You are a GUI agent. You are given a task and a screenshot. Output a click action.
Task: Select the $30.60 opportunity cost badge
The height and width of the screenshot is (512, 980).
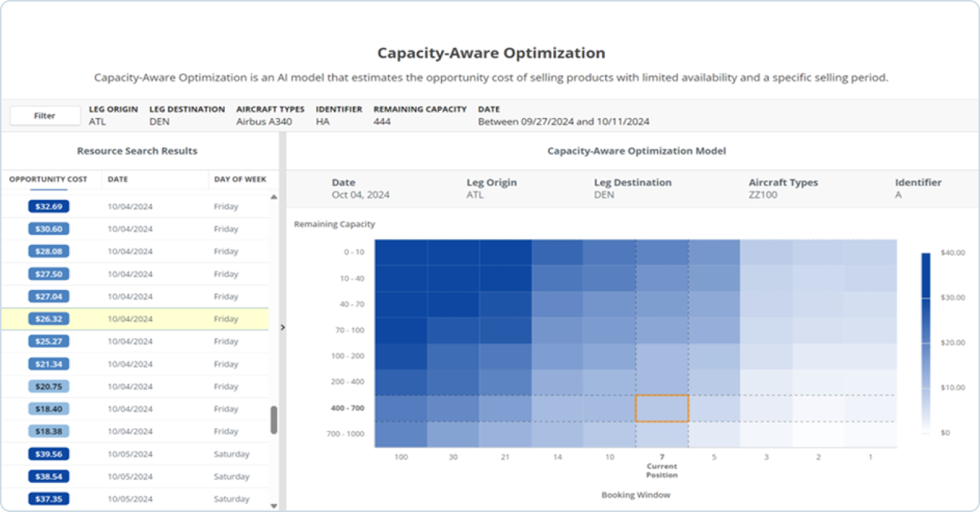49,229
